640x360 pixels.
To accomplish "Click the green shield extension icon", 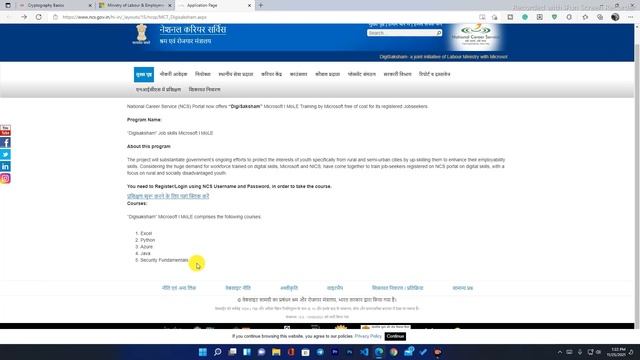I will coord(554,17).
